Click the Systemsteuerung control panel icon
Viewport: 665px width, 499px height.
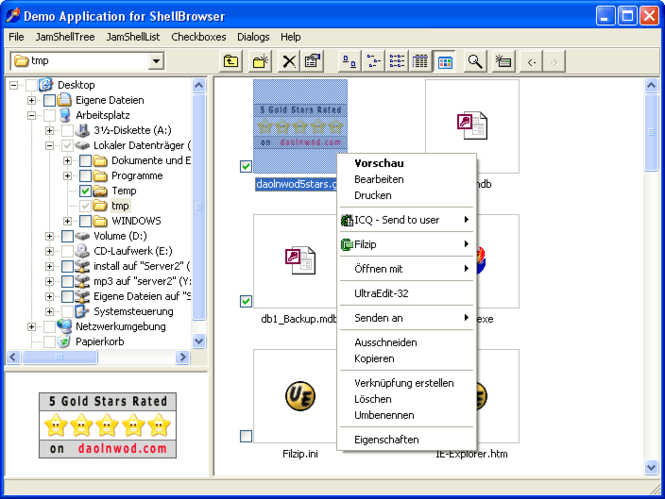[82, 311]
